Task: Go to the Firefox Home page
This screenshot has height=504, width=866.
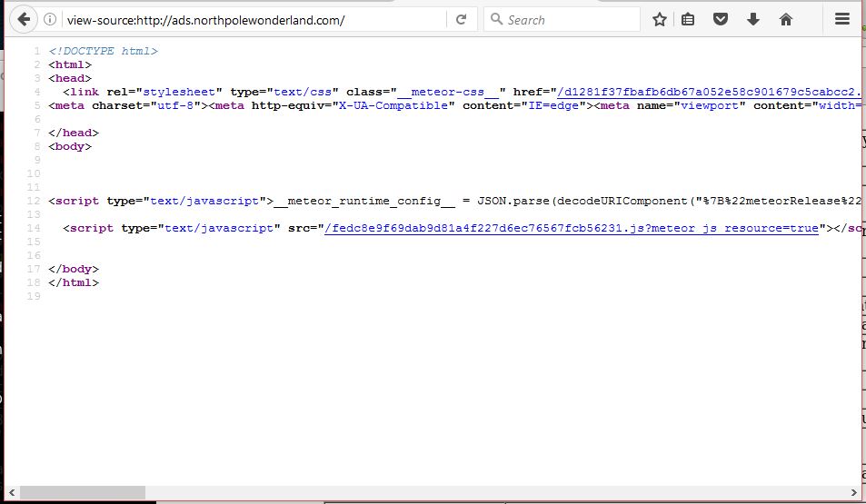Action: tap(786, 19)
